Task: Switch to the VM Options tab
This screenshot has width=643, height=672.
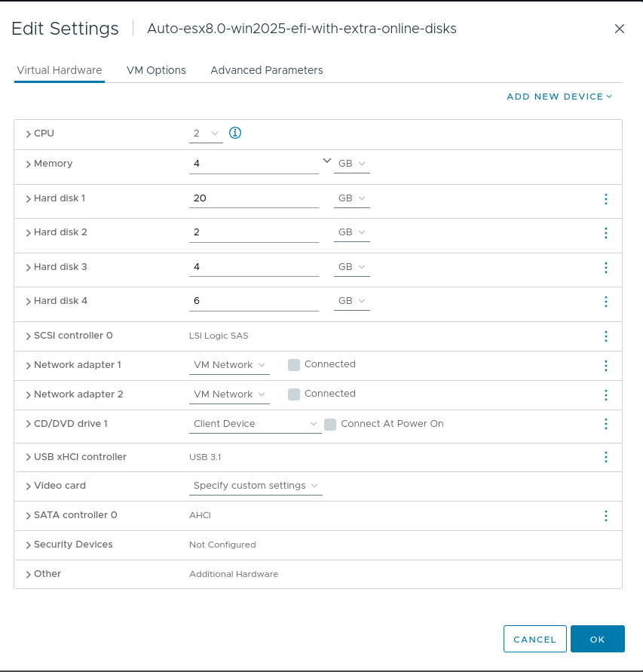Action: (156, 70)
